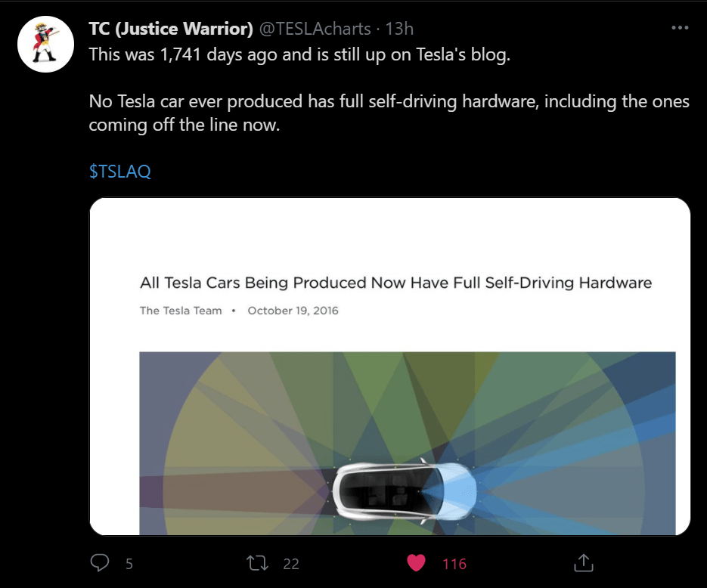Image resolution: width=707 pixels, height=588 pixels.
Task: Click the Tesla blog headline in image
Action: (x=395, y=283)
